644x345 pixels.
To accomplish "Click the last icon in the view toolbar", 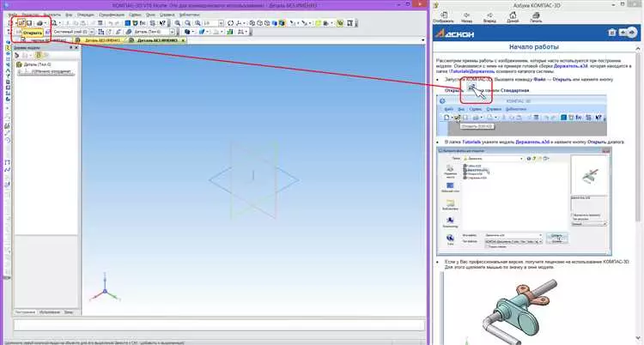I will click(350, 23).
